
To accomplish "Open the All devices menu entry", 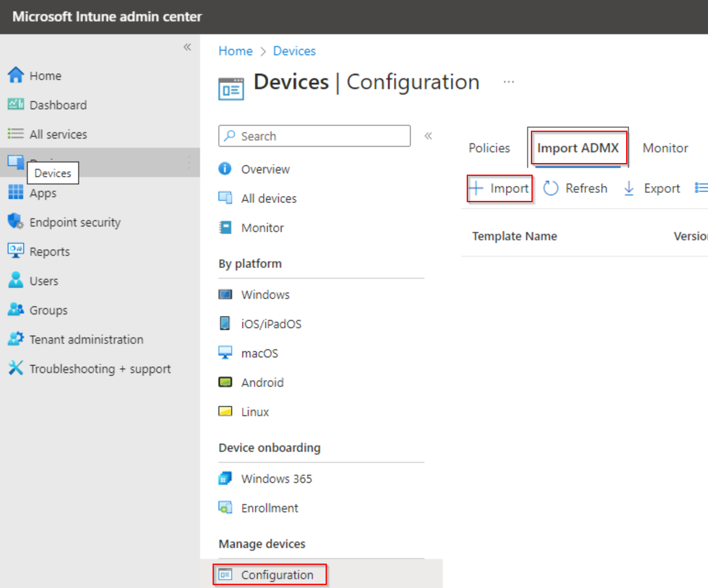I will tap(269, 198).
